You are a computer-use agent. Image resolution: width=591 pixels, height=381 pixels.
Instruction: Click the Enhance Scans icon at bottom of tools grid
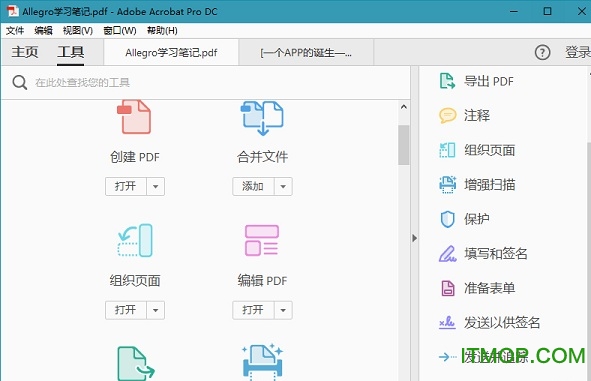pyautogui.click(x=262, y=363)
